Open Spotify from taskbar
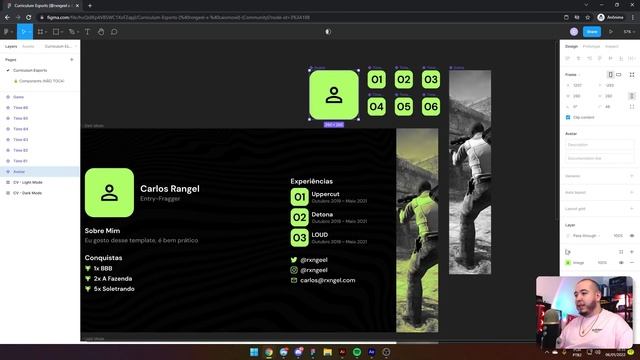This screenshot has height=360, width=640. tap(357, 352)
